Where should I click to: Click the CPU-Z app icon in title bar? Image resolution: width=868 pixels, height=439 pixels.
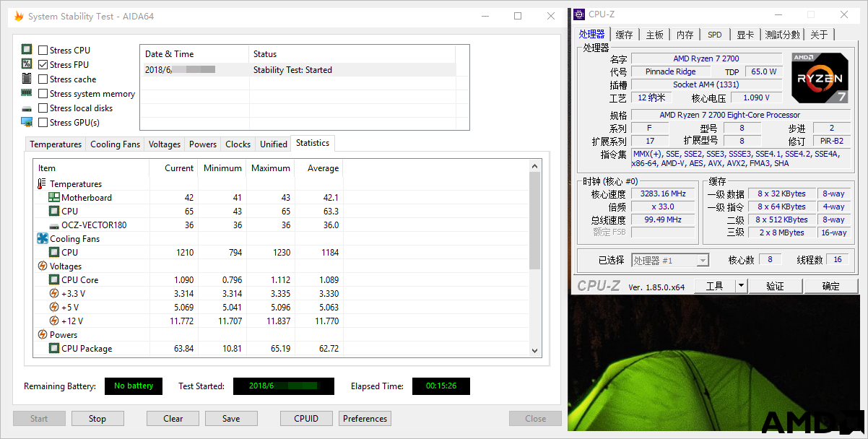579,14
